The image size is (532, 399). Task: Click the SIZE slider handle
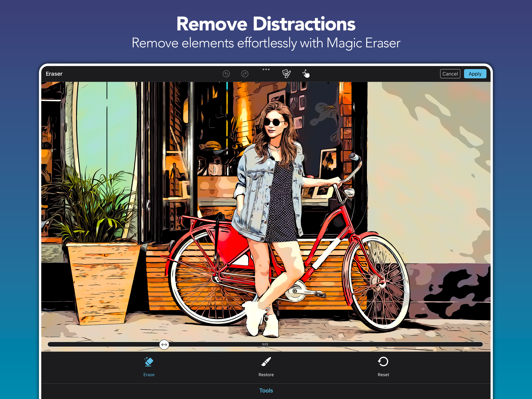164,344
